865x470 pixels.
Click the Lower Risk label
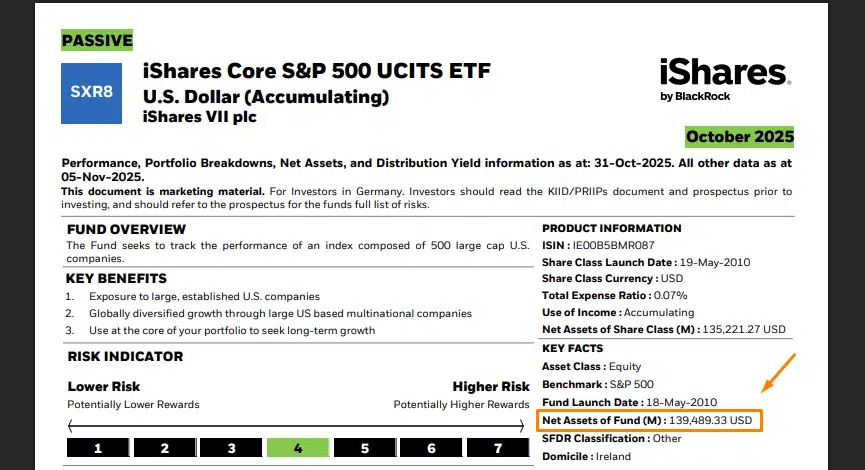click(103, 386)
